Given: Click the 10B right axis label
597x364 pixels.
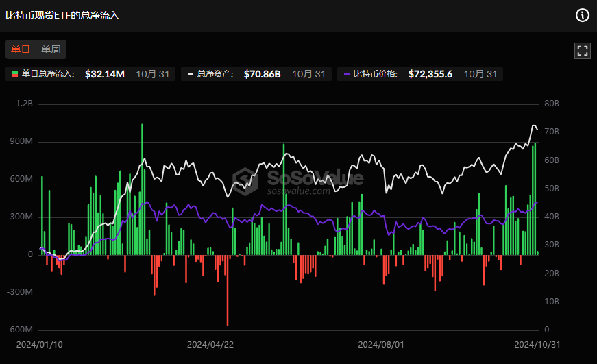Looking at the screenshot, I should tap(552, 302).
